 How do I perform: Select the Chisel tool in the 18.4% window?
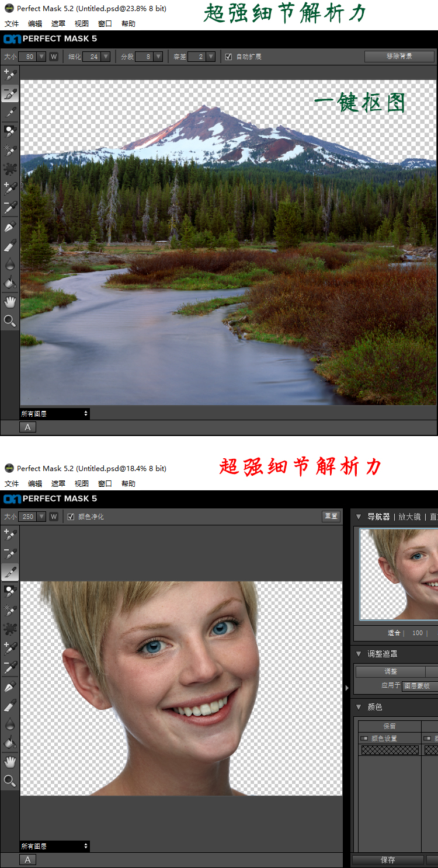[10, 705]
